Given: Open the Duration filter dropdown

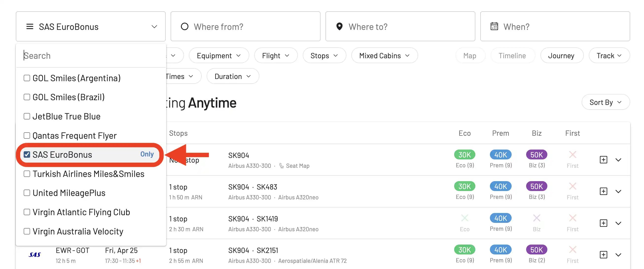Looking at the screenshot, I should point(233,76).
